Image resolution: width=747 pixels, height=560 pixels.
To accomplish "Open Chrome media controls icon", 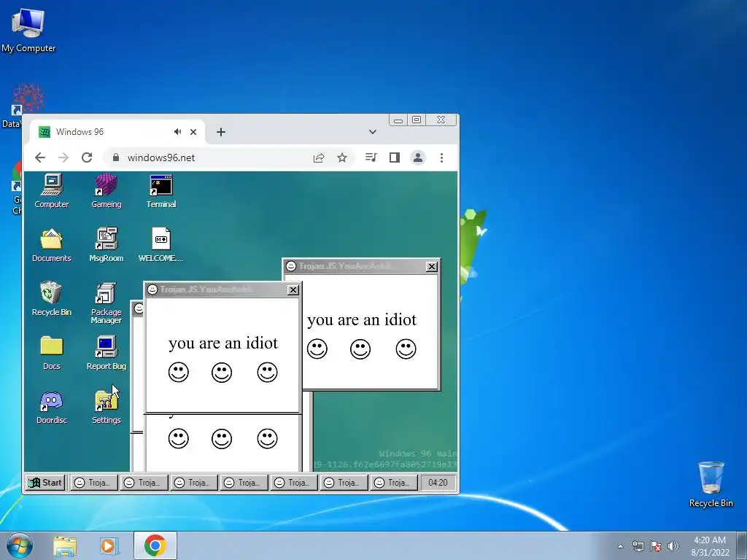I will [x=371, y=157].
